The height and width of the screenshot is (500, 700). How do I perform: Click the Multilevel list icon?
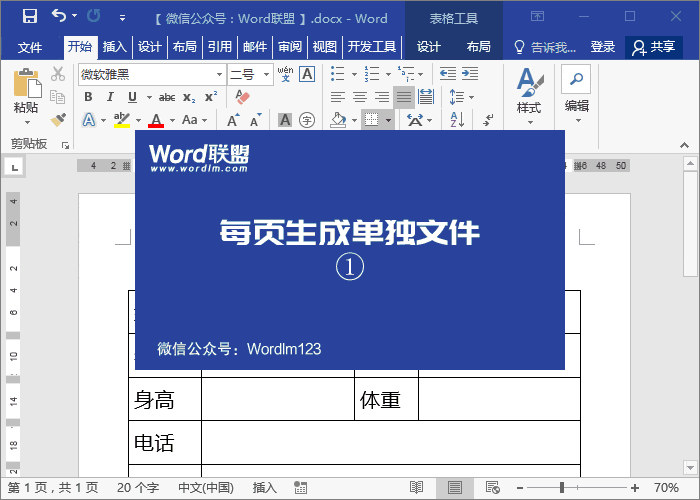coord(405,74)
